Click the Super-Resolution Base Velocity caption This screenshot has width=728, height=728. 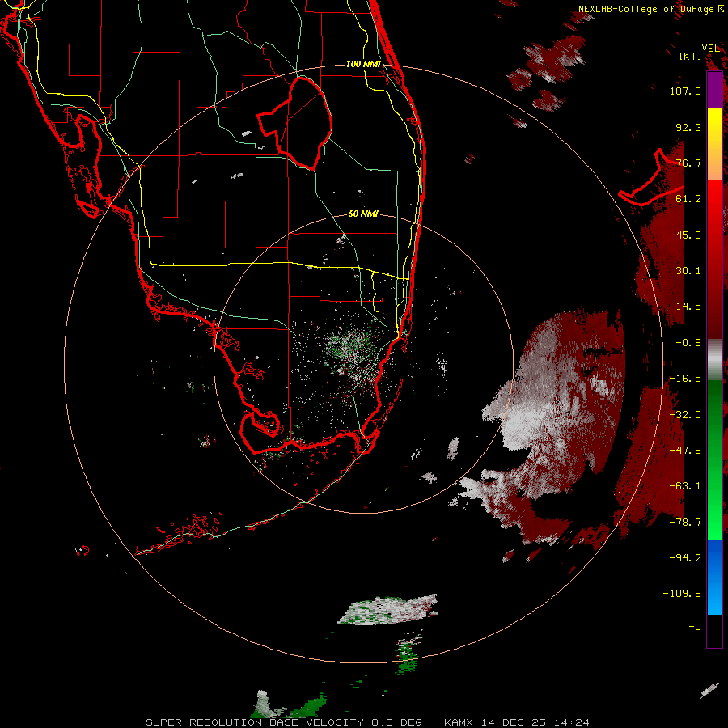[367, 722]
